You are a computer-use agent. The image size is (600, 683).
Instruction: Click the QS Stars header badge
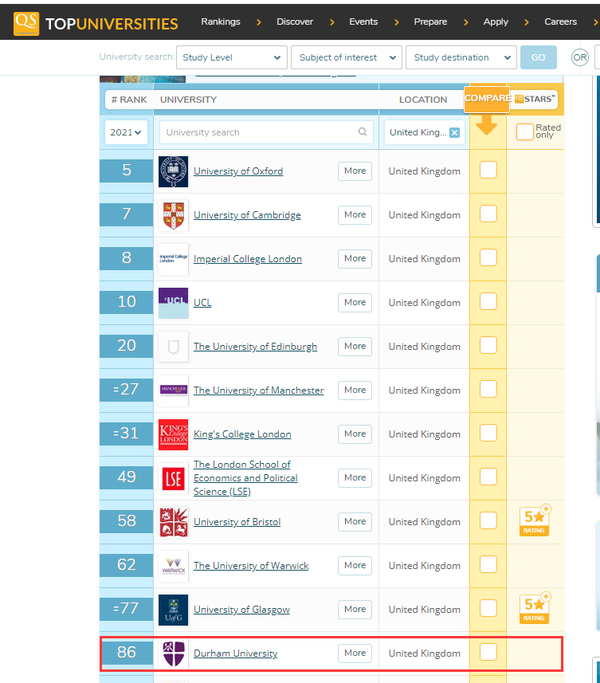(535, 99)
